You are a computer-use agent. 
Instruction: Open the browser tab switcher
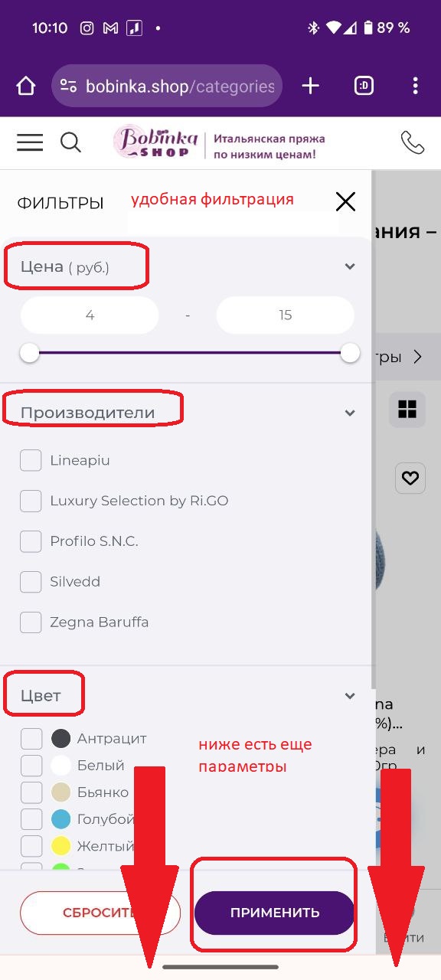[364, 87]
